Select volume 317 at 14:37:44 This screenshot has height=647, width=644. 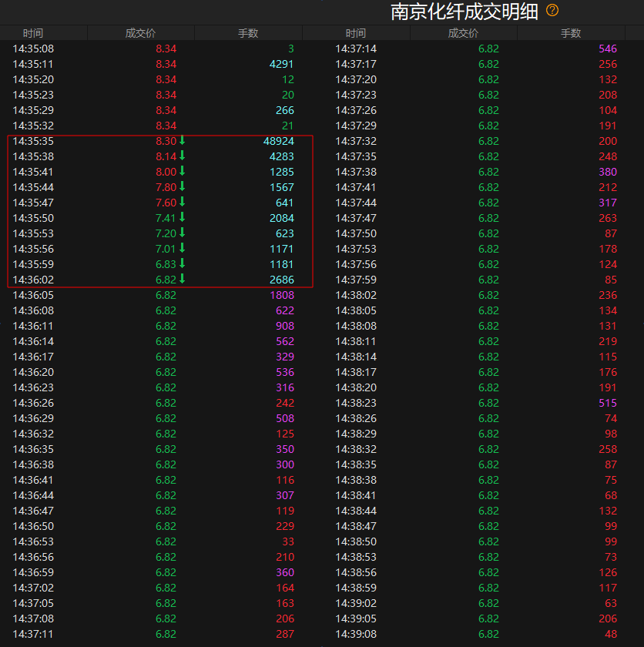coord(608,203)
